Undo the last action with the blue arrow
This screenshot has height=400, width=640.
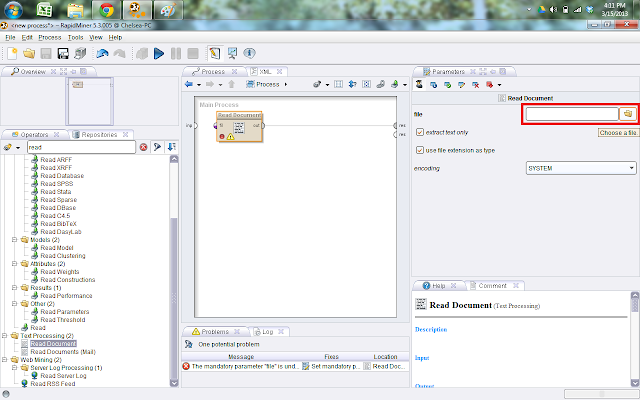click(102, 53)
